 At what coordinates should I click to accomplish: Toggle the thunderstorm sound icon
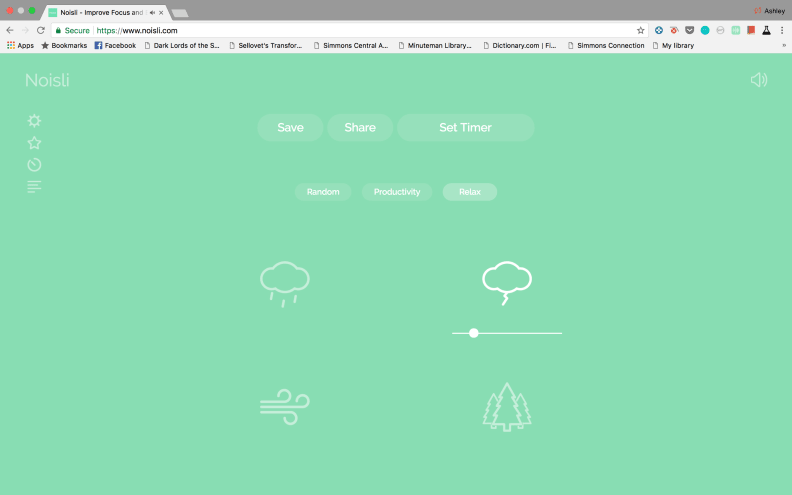[507, 283]
